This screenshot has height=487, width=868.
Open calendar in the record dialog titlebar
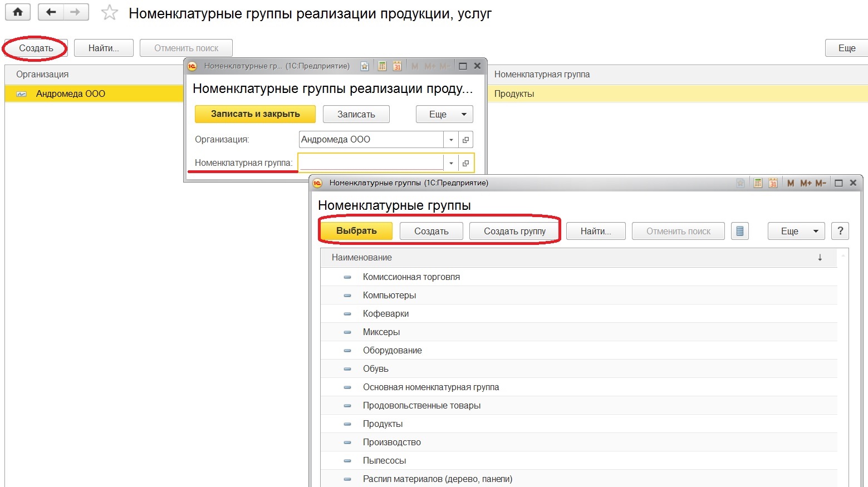(397, 66)
